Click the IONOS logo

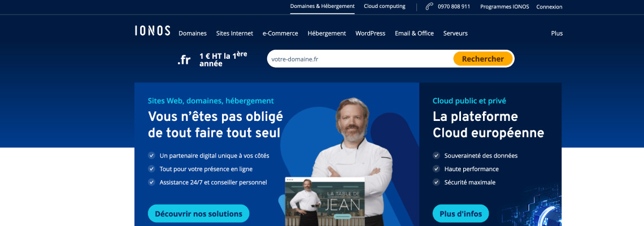coord(153,31)
